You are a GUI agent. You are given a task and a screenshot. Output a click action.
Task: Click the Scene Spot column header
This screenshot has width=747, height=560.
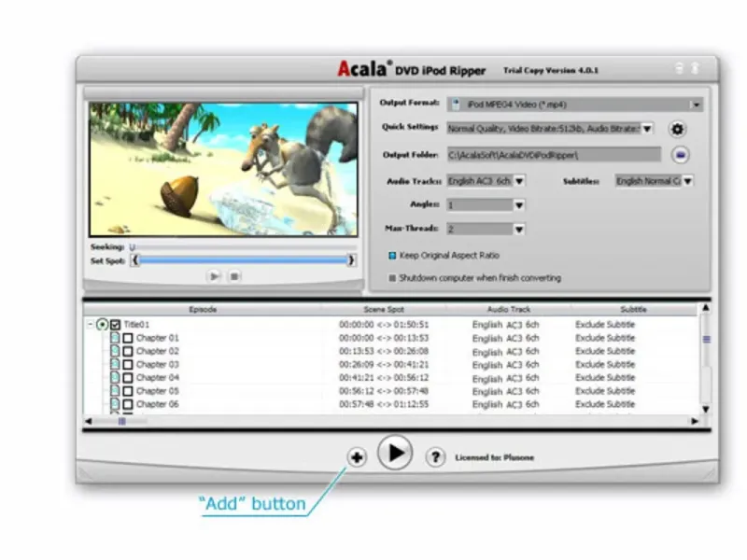pyautogui.click(x=384, y=310)
